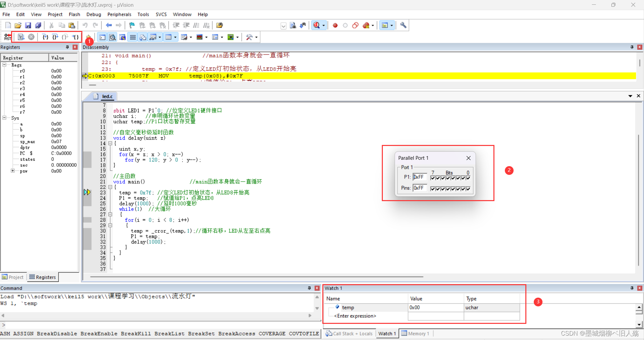
Task: Click the Save file icon
Action: click(x=28, y=25)
